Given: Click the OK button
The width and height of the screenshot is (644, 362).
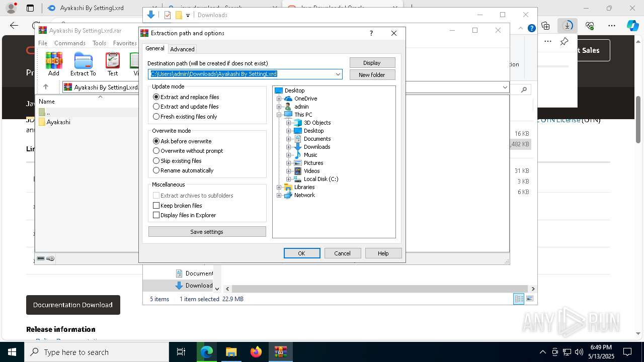Looking at the screenshot, I should click(302, 253).
